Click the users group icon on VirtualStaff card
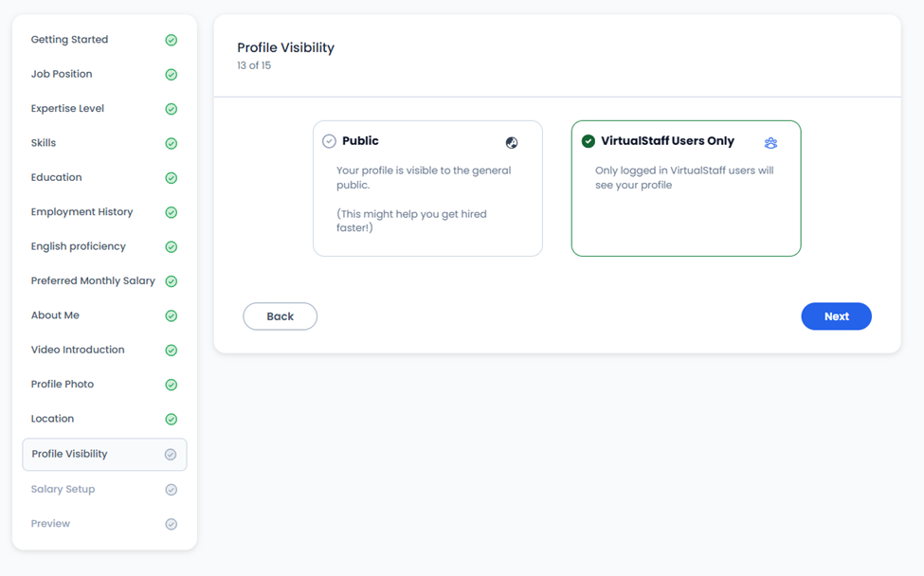 pos(770,142)
